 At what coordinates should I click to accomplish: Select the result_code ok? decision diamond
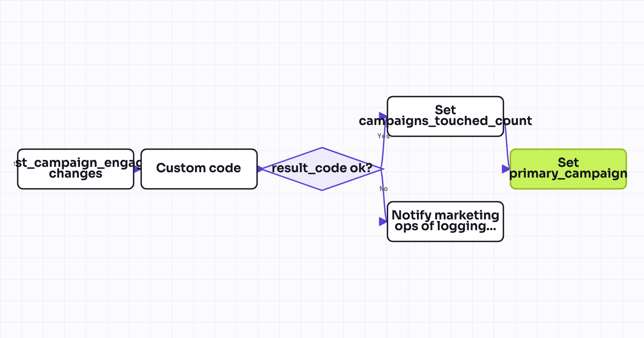(322, 169)
